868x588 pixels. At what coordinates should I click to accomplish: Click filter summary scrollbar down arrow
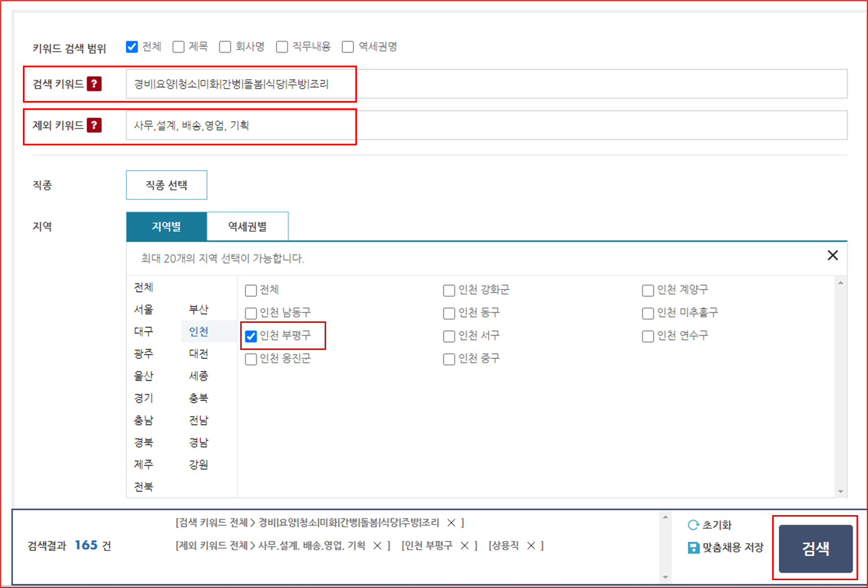pos(665,577)
